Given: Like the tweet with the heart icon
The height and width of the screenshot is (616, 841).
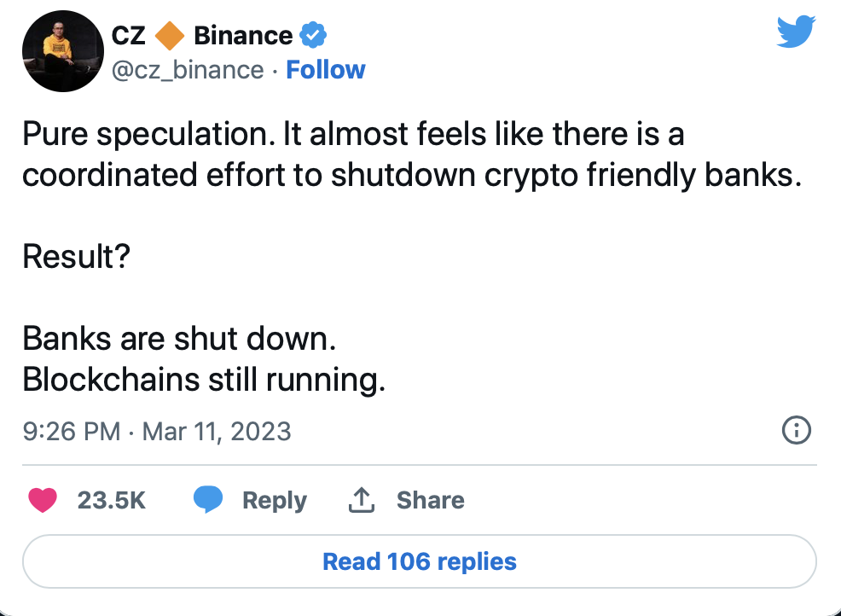Looking at the screenshot, I should tap(43, 500).
